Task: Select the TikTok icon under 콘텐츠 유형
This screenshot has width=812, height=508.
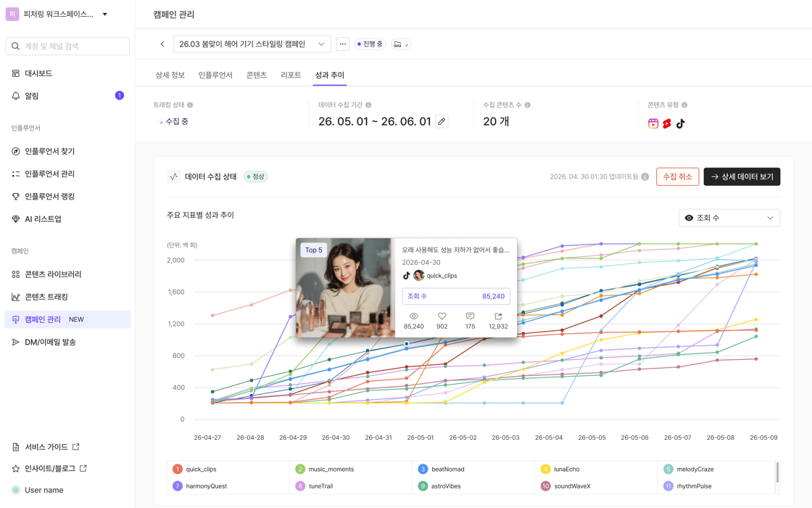Action: coord(680,123)
